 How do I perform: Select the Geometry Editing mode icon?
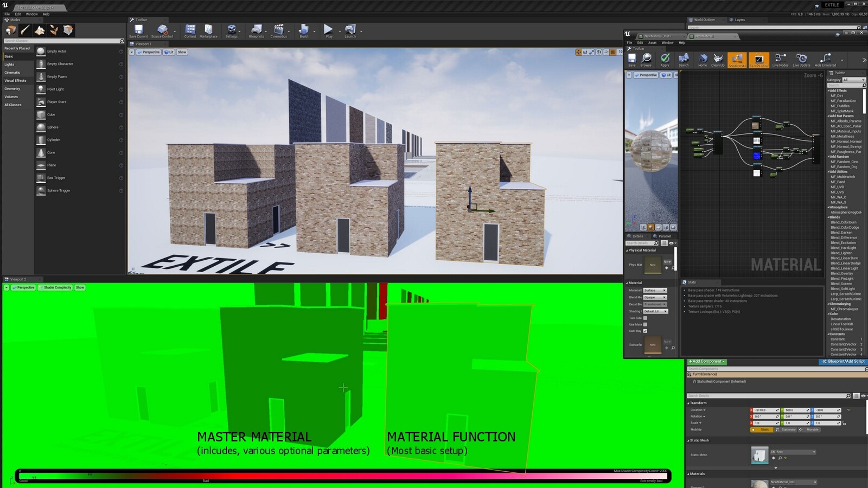coord(68,30)
